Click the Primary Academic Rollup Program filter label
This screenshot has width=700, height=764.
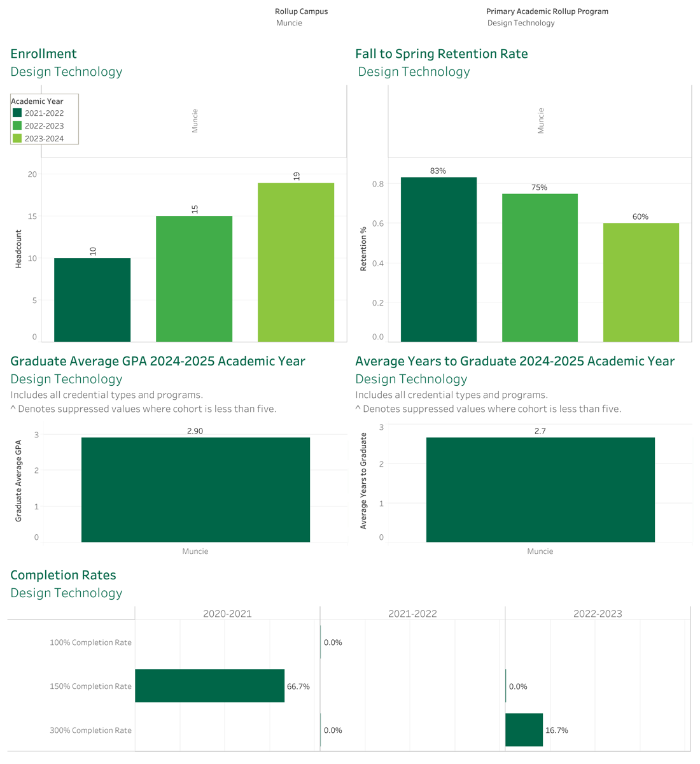(547, 11)
